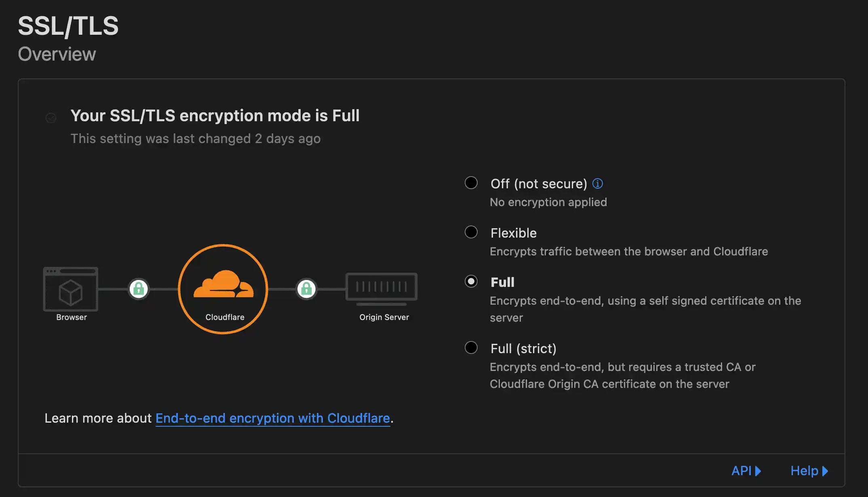Click the lock icon between Cloudflare and Origin Server
Image resolution: width=868 pixels, height=497 pixels.
(306, 289)
